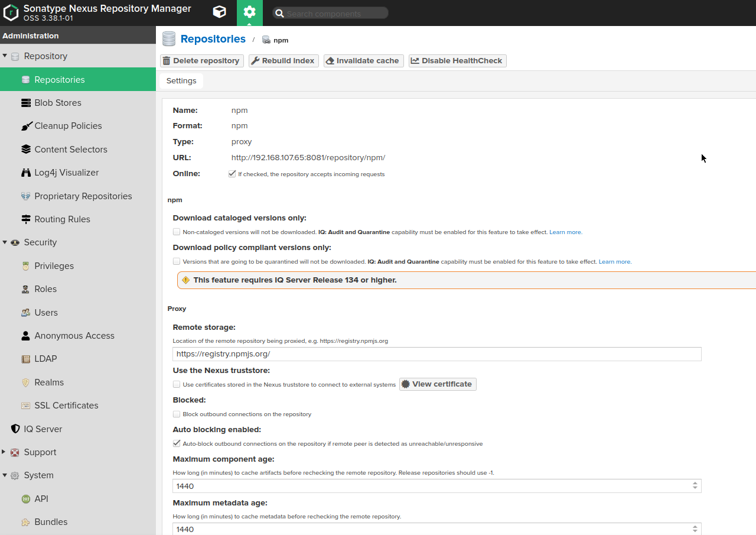This screenshot has width=756, height=535.
Task: Click Delete repository button
Action: click(x=202, y=61)
